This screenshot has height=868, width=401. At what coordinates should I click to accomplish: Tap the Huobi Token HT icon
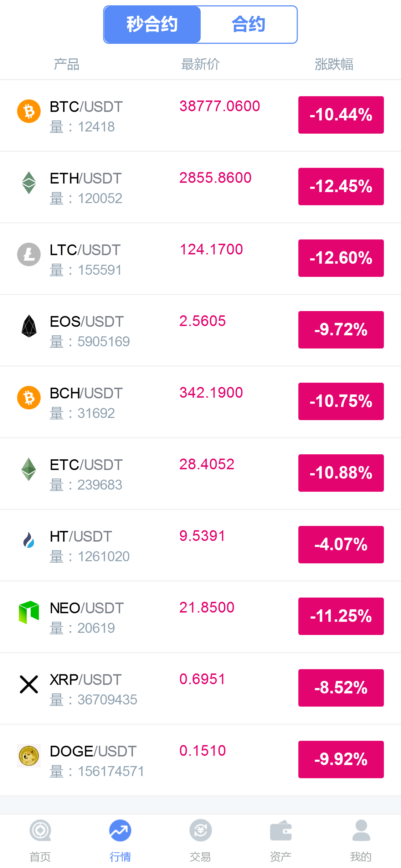(x=29, y=541)
